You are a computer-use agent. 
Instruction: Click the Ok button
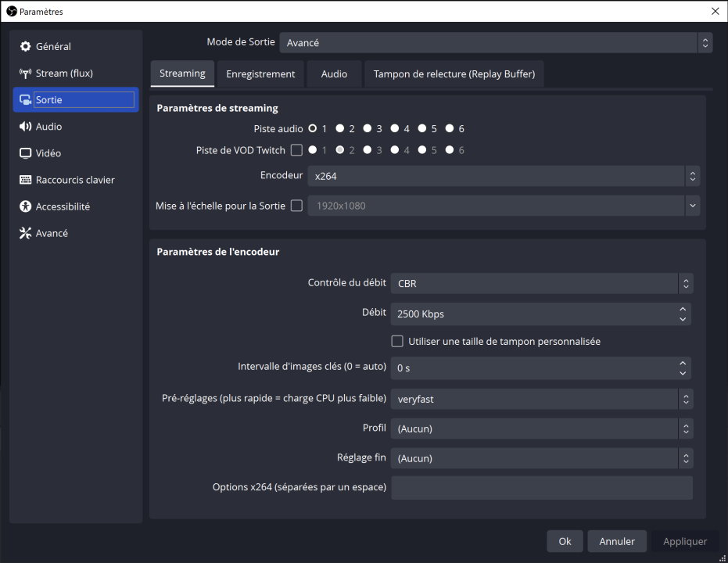(x=565, y=541)
